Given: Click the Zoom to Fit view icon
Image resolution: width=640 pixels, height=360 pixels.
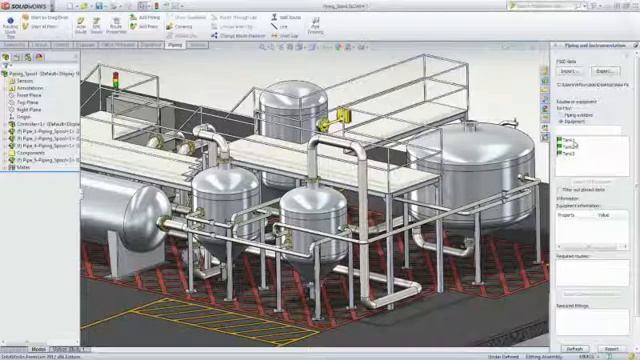Looking at the screenshot, I should pyautogui.click(x=262, y=47).
